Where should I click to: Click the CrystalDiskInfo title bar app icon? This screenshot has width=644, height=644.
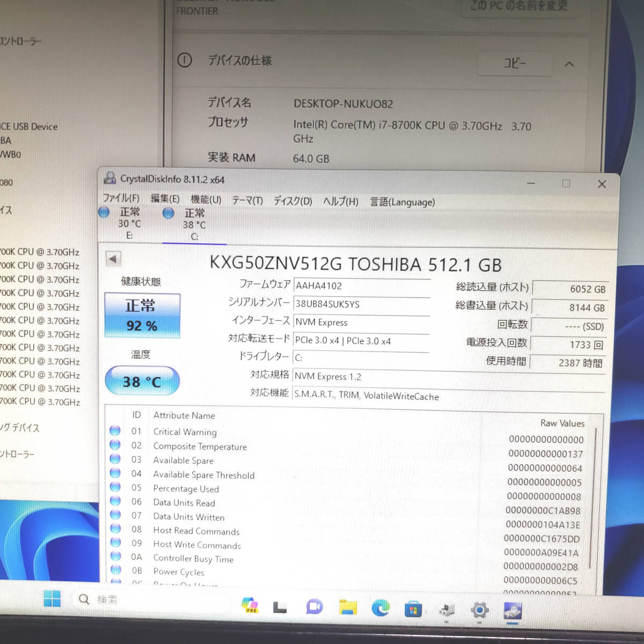[x=110, y=178]
